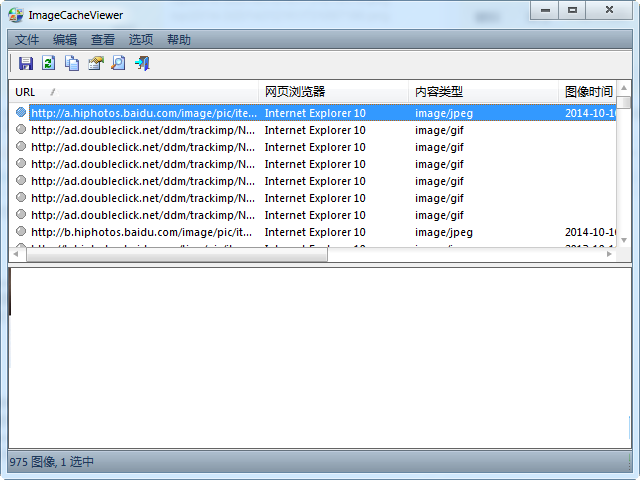This screenshot has height=480, width=640.
Task: Click the list's vertical scrollbar down arrow
Action: click(x=624, y=241)
